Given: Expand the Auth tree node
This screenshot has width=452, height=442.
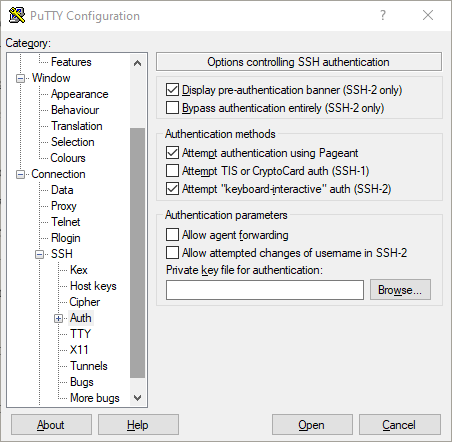Looking at the screenshot, I should coord(58,318).
